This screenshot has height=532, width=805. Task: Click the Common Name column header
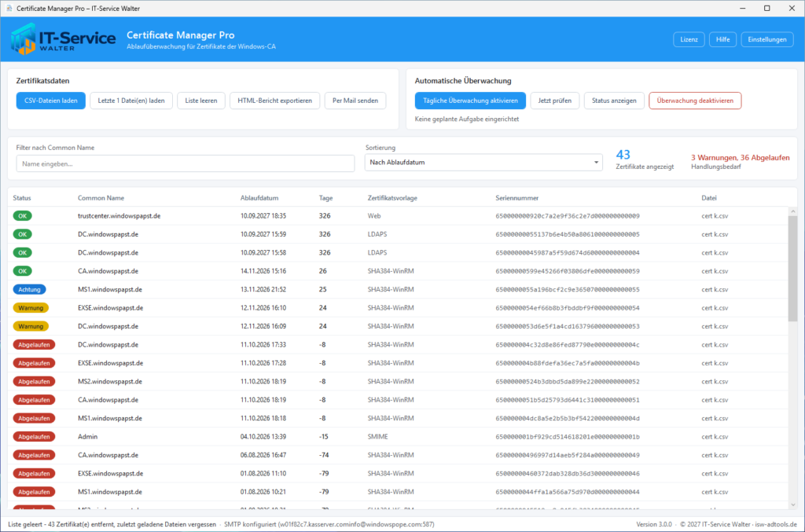coord(101,198)
